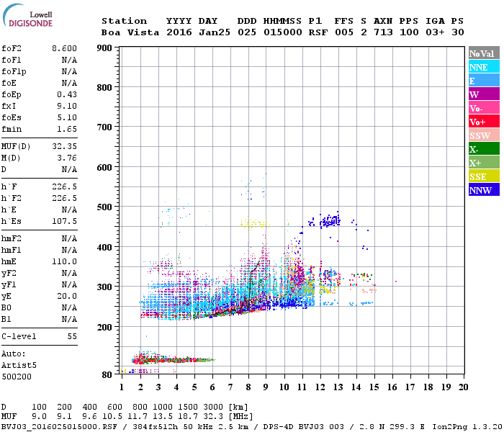
Task: Select the W purple legend swatch
Action: click(484, 94)
